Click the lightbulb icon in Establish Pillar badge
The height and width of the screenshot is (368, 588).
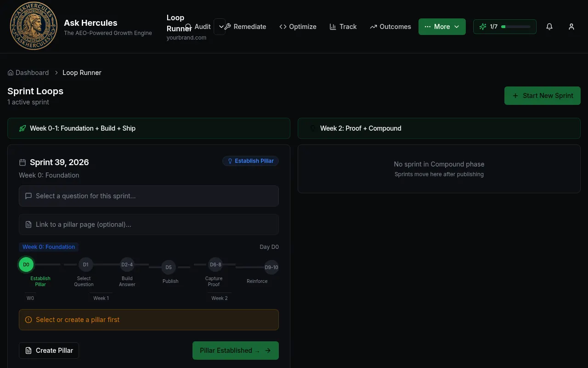point(230,161)
